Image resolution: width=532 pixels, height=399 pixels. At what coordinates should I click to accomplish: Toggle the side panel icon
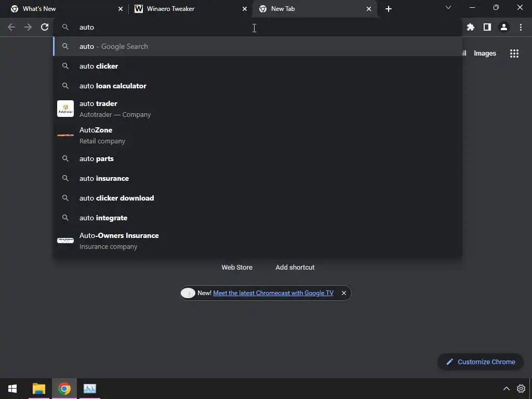point(487,27)
